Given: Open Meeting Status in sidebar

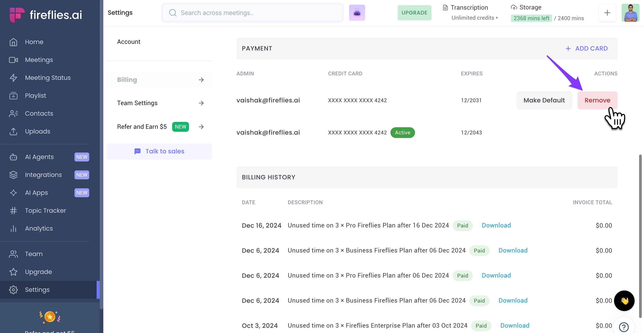Looking at the screenshot, I should tap(47, 78).
